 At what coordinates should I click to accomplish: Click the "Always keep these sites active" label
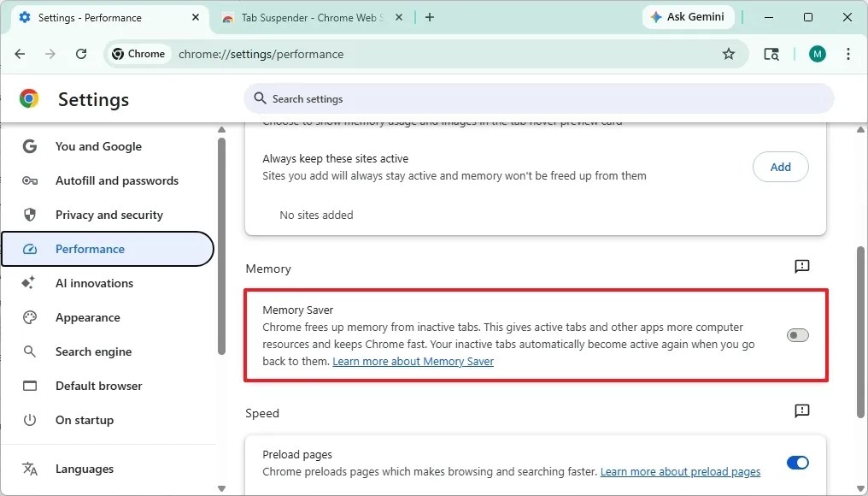coord(336,158)
